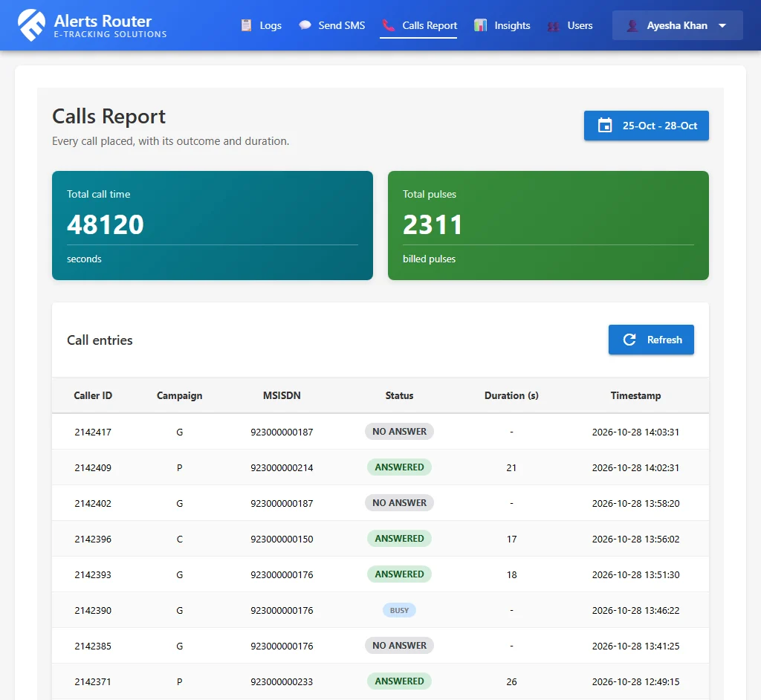
Task: Click the Send SMS speech bubble icon
Action: pyautogui.click(x=305, y=25)
